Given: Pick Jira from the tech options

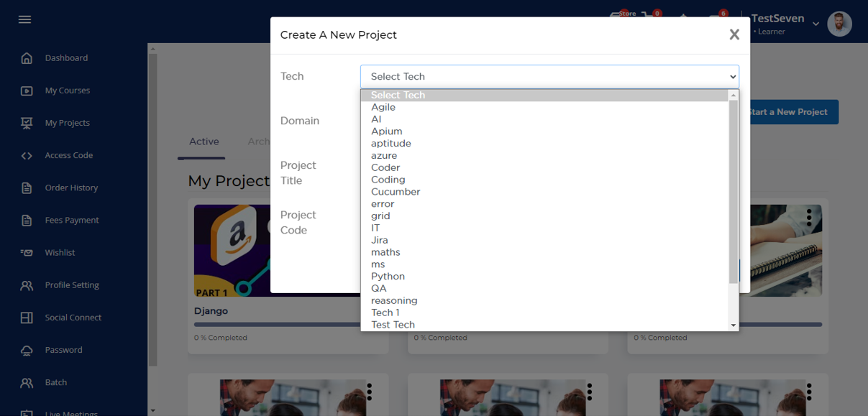Looking at the screenshot, I should (x=379, y=240).
